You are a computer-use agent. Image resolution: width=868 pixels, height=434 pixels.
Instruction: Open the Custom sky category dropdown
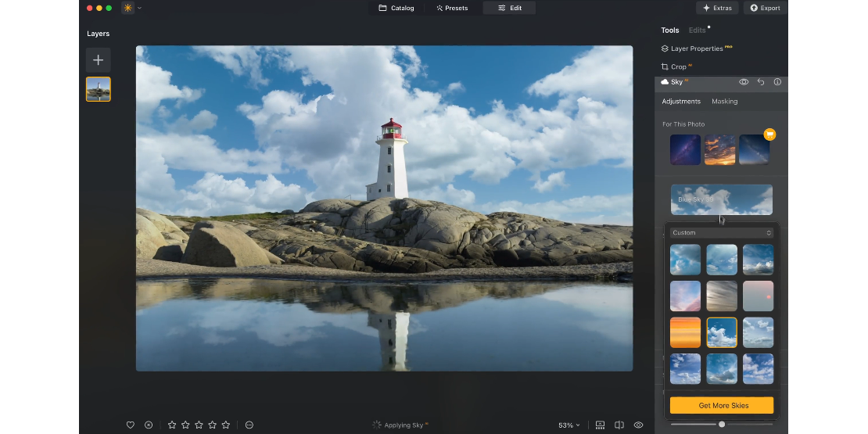[x=721, y=232]
